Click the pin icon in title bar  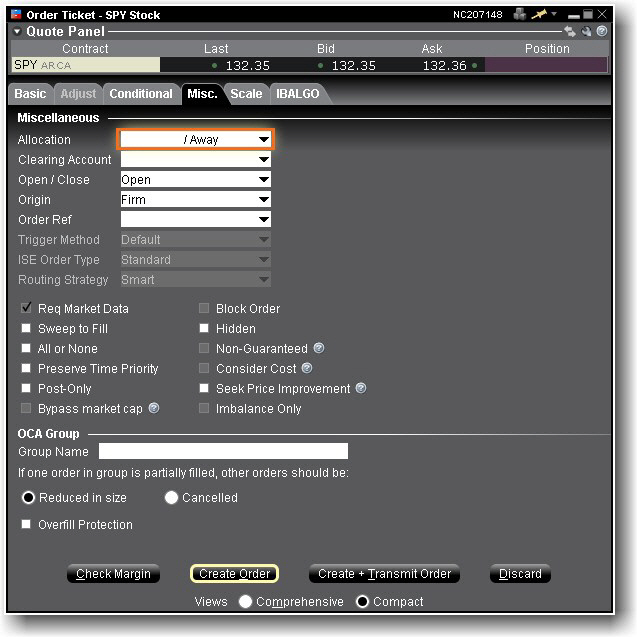coord(539,14)
